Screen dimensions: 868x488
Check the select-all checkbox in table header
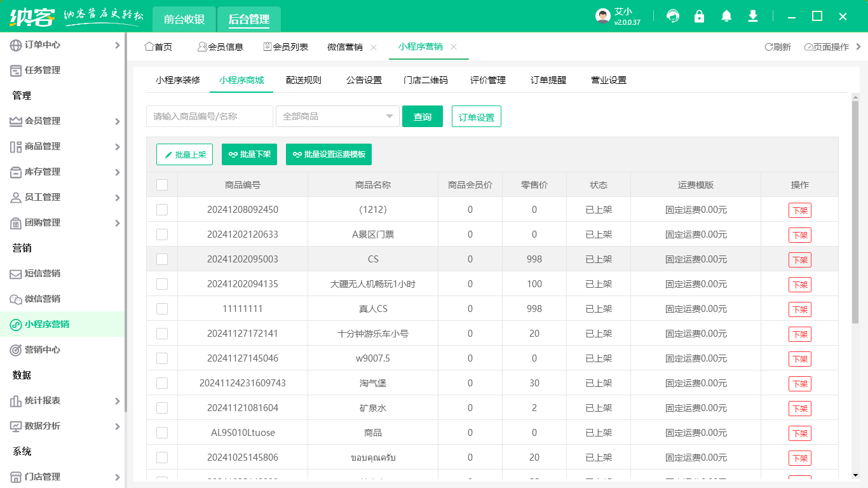coord(162,184)
